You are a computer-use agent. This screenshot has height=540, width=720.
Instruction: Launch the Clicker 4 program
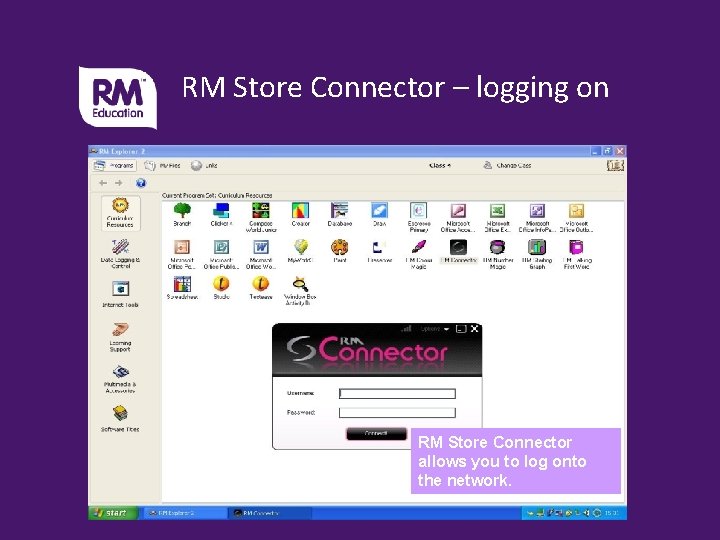click(x=221, y=215)
